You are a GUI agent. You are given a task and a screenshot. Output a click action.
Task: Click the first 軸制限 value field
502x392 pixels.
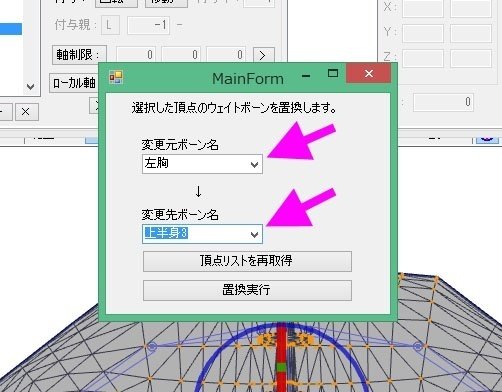click(135, 55)
